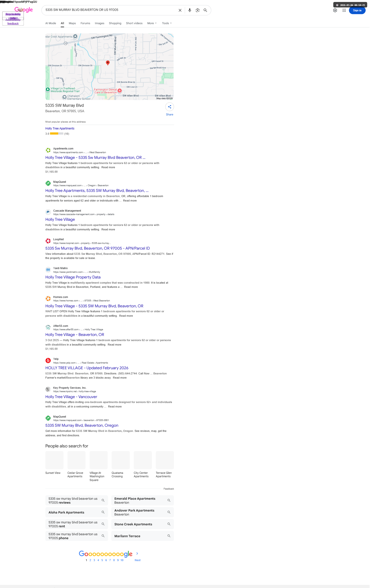This screenshot has height=588, width=374.
Task: Go to results page 2
Action: (90, 560)
